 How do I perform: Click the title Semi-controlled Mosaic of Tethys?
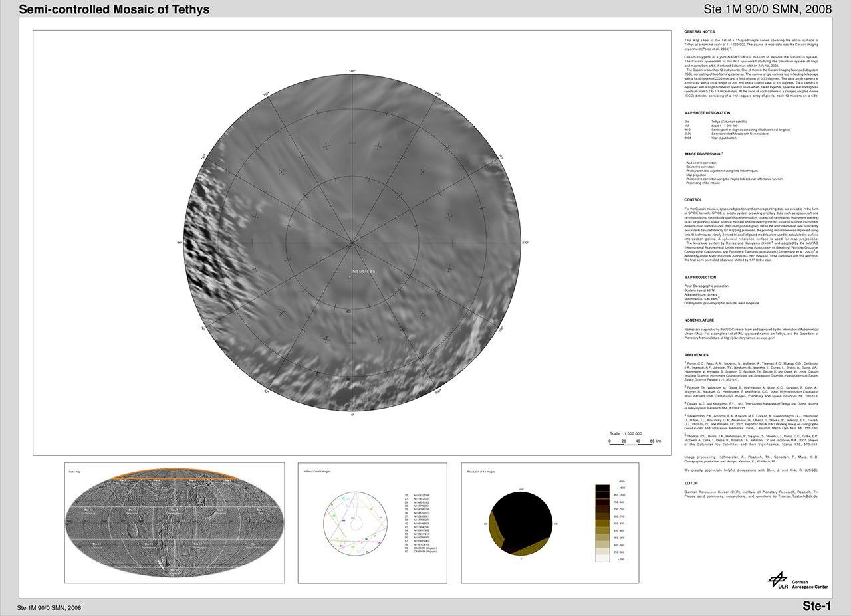(114, 9)
